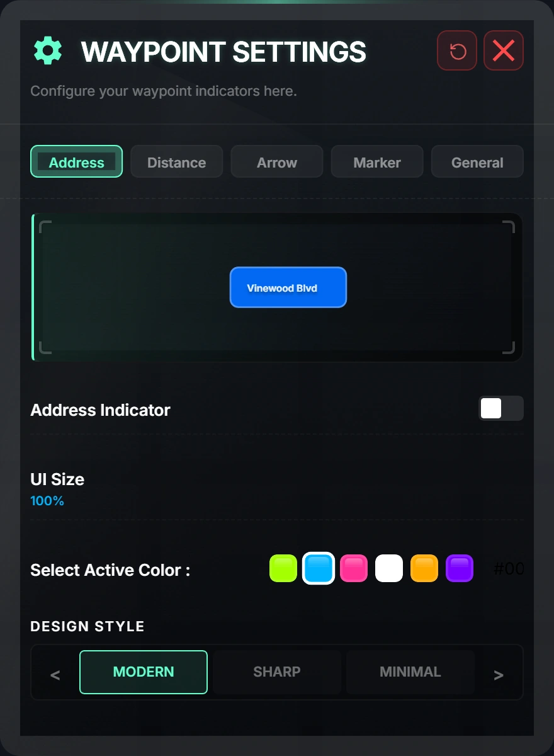Show next design styles with right arrow
The image size is (554, 756).
pos(499,675)
